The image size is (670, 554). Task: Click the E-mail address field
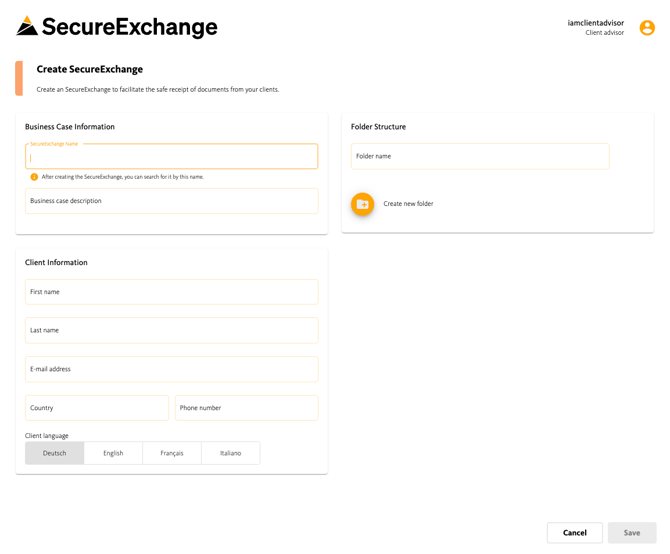click(172, 369)
